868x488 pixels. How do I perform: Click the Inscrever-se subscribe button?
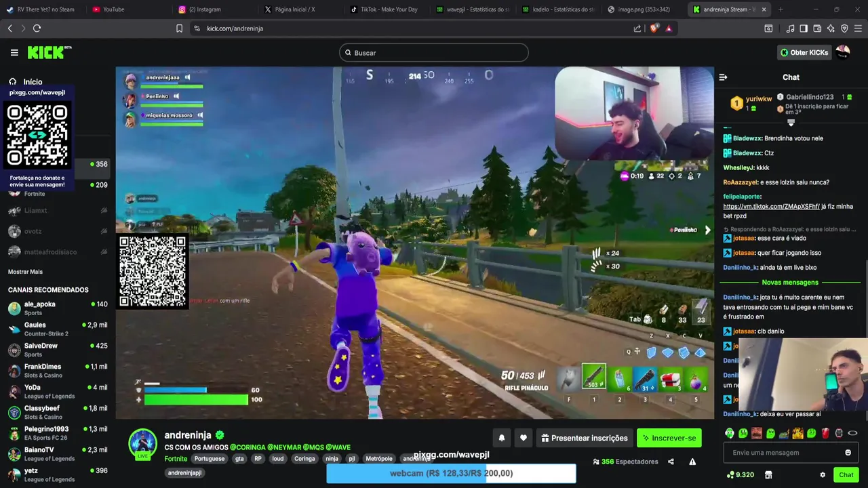pyautogui.click(x=669, y=438)
